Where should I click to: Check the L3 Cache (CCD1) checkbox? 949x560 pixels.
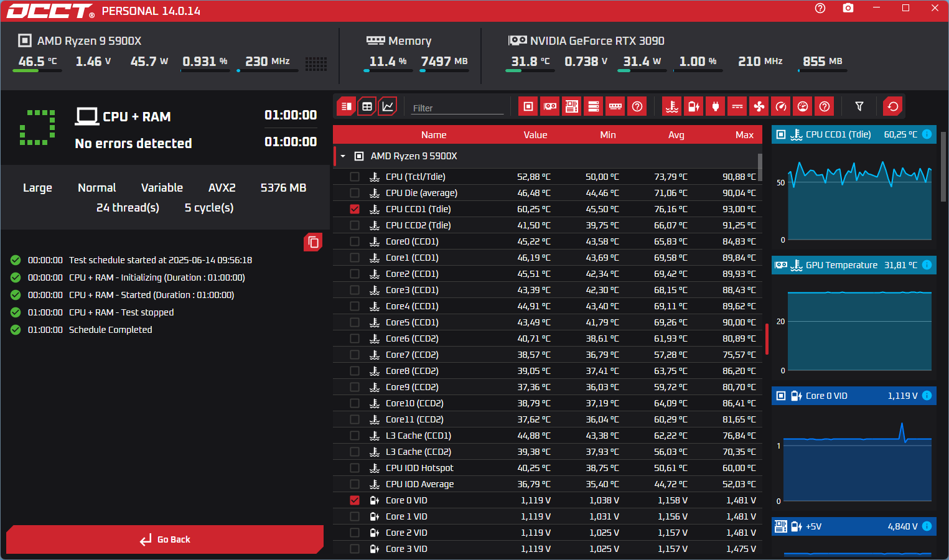pyautogui.click(x=355, y=436)
